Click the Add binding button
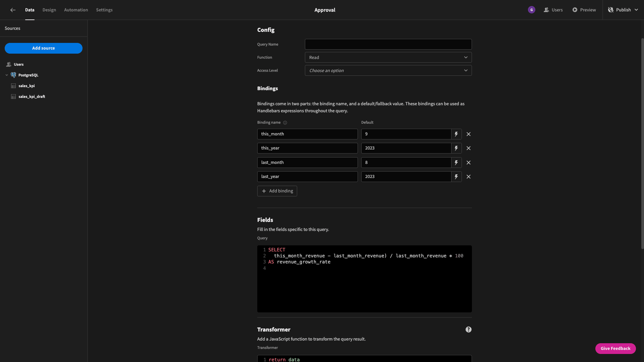Screen dimensions: 644x362 [277, 191]
